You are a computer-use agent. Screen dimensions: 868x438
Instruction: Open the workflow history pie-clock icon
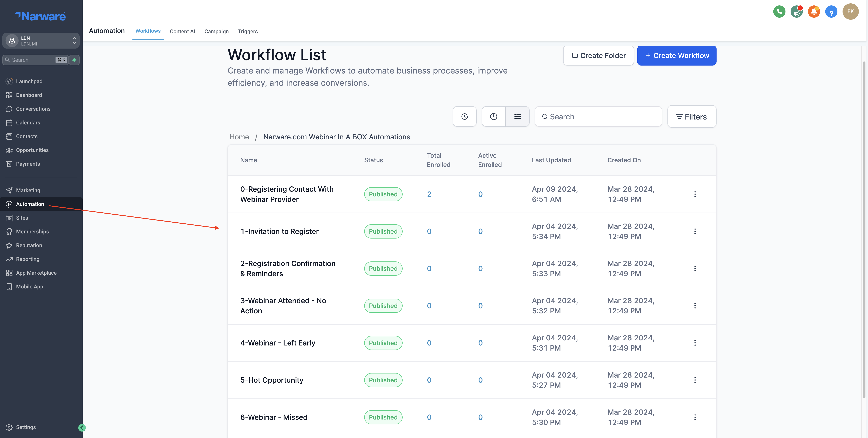(x=465, y=117)
